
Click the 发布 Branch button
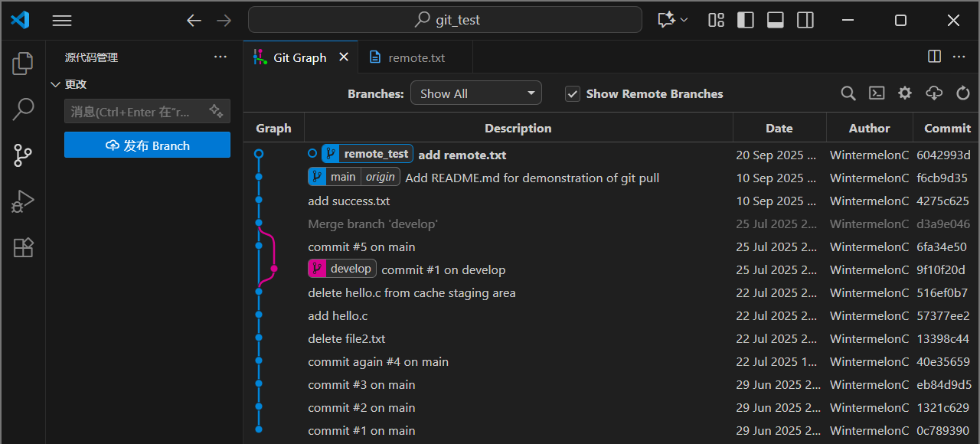(147, 145)
